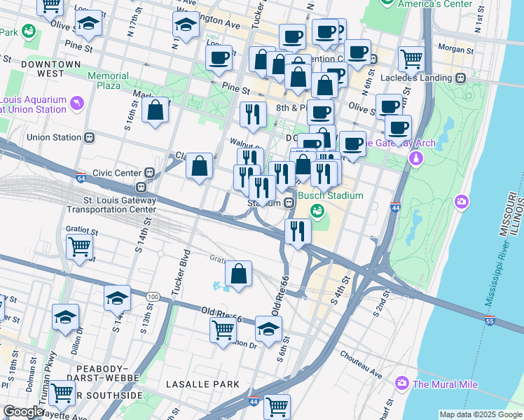Image resolution: width=524 pixels, height=420 pixels.
Task: Open the school marker near N 17th St
Action: (x=88, y=25)
